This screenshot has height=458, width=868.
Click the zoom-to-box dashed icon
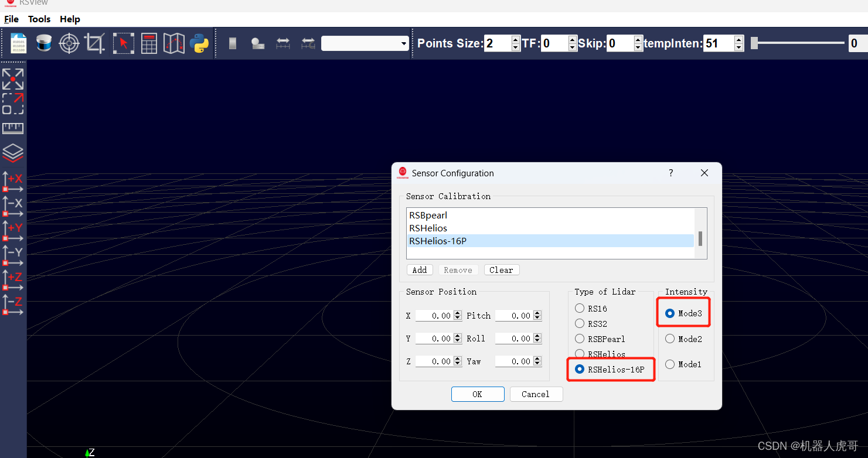tap(13, 104)
